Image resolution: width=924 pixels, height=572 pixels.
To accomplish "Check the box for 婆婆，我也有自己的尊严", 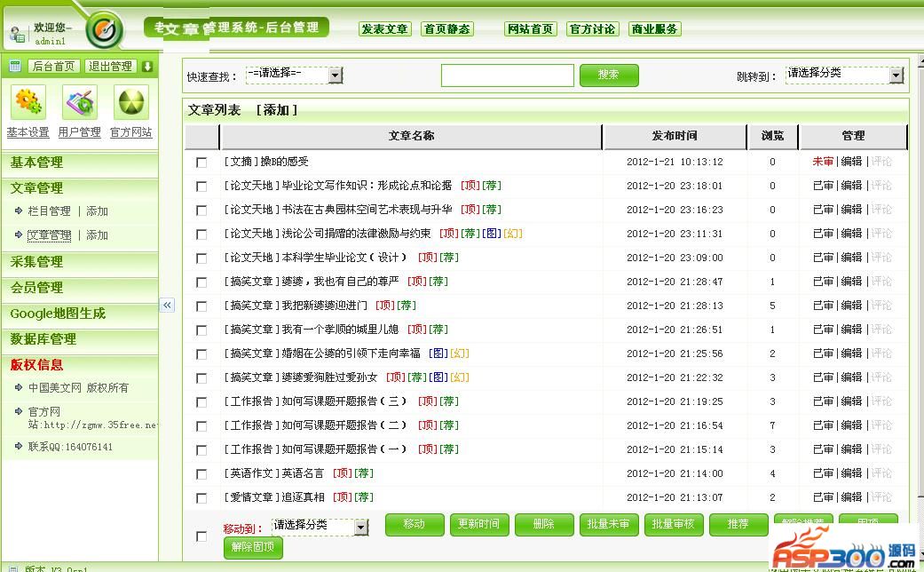I will click(x=201, y=282).
